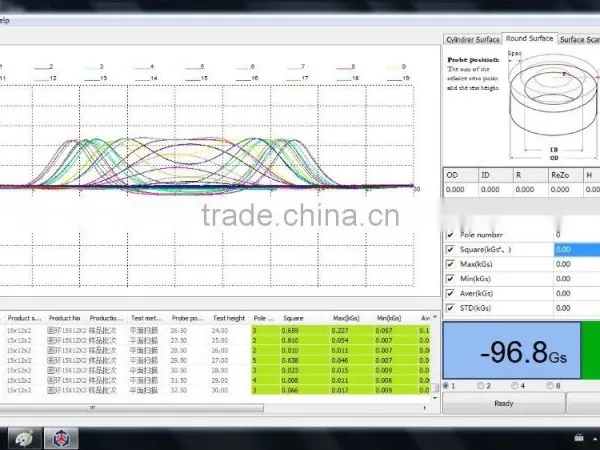Viewport: 600px width, 450px height.
Task: Click the highlighted Square value 0.00 field
Action: (x=577, y=249)
